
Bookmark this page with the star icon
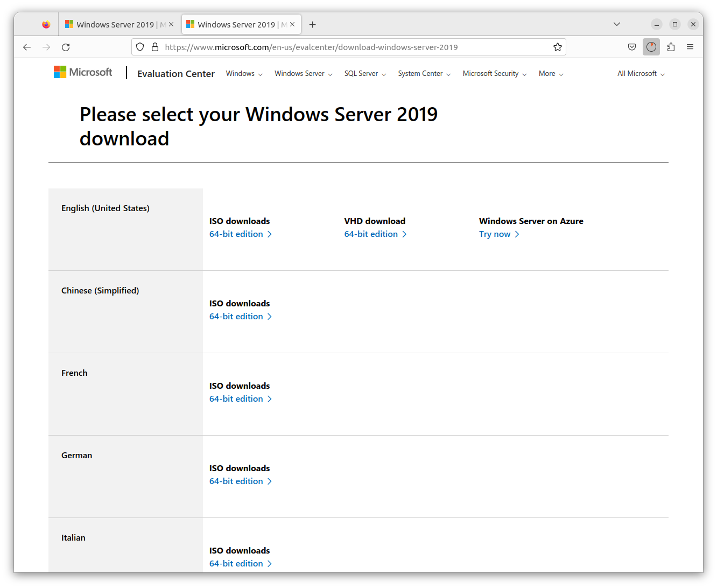tap(558, 47)
